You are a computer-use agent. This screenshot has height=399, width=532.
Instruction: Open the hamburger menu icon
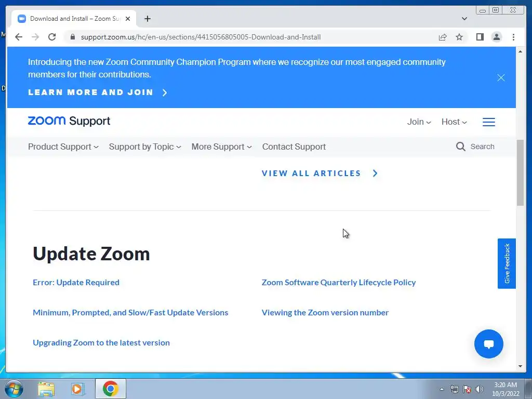point(488,122)
